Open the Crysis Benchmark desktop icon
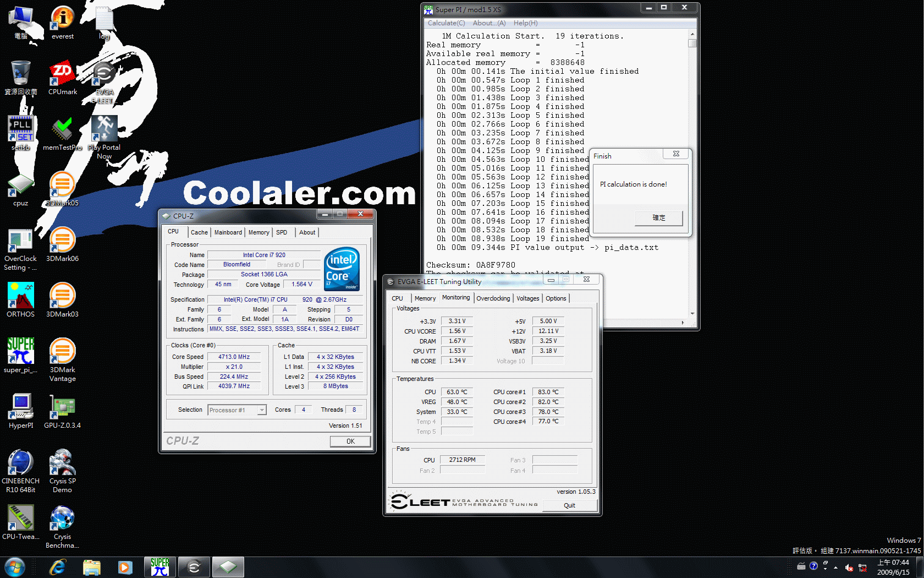924x578 pixels. click(63, 527)
